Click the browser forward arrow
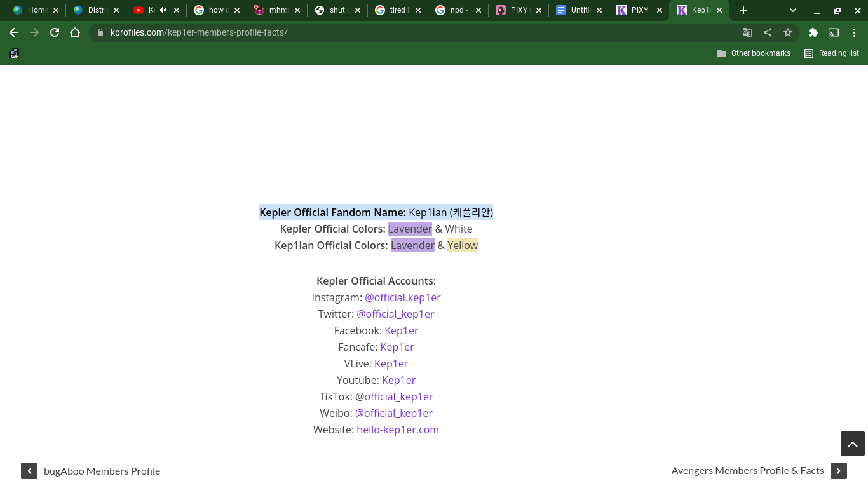The height and width of the screenshot is (488, 868). coord(34,32)
